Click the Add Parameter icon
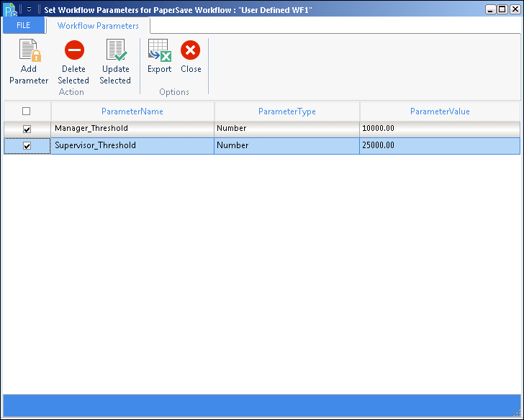The width and height of the screenshot is (524, 420). tap(30, 50)
